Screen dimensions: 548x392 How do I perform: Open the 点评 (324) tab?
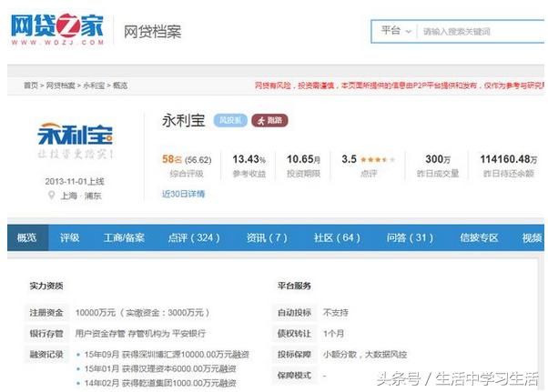point(194,237)
